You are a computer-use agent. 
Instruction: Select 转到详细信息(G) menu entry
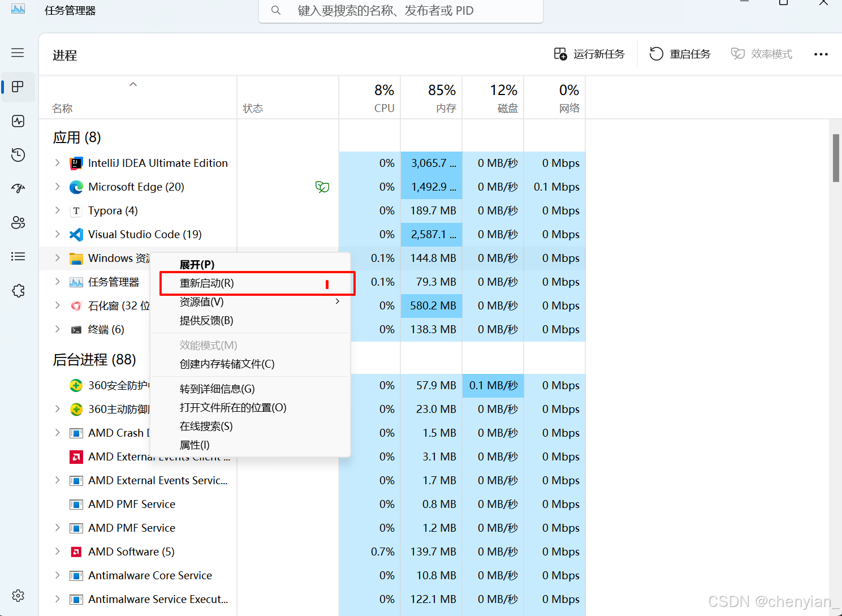[251, 389]
